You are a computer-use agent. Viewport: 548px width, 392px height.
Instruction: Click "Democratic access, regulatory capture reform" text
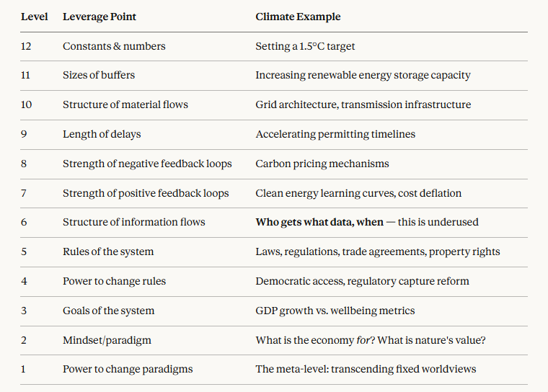362,281
